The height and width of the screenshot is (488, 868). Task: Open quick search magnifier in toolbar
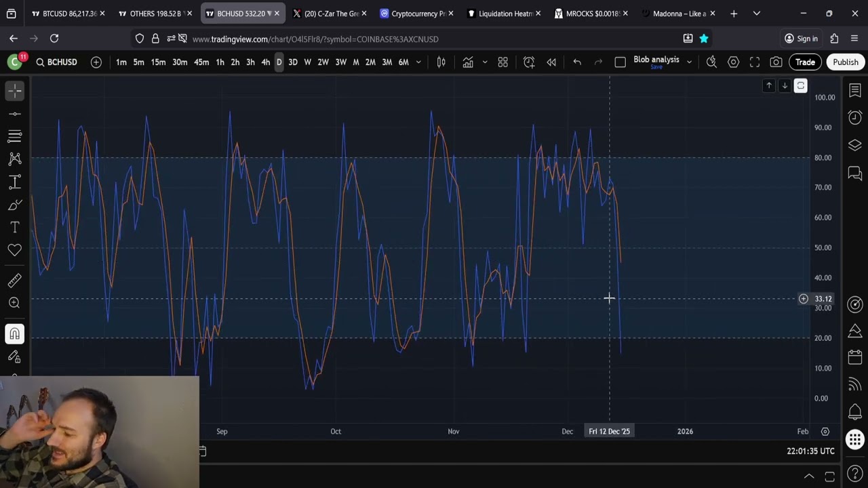711,62
